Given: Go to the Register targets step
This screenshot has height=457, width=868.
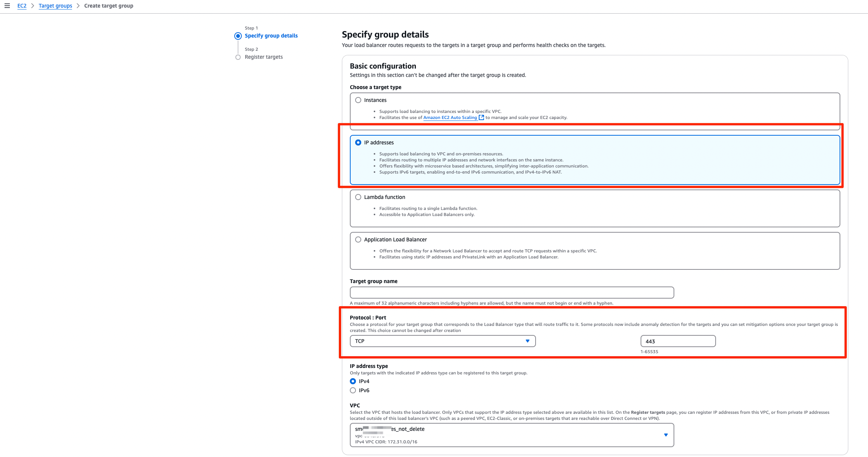Looking at the screenshot, I should coord(263,57).
